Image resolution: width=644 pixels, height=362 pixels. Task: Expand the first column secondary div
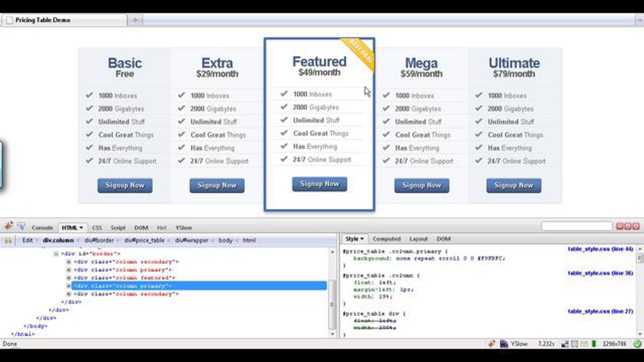tap(69, 262)
